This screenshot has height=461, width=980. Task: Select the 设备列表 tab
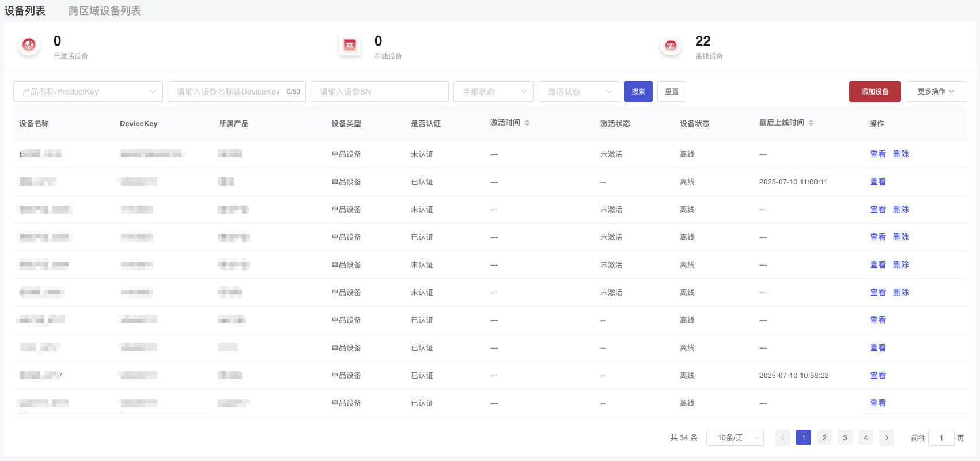tap(25, 11)
